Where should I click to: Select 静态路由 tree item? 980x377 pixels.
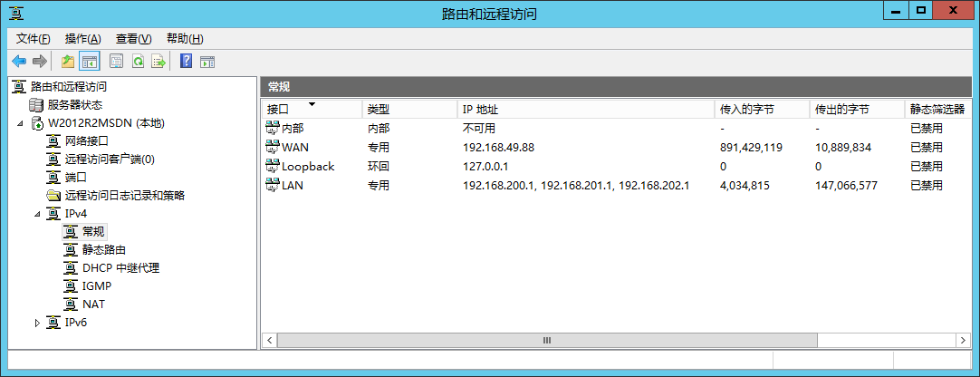[x=104, y=250]
